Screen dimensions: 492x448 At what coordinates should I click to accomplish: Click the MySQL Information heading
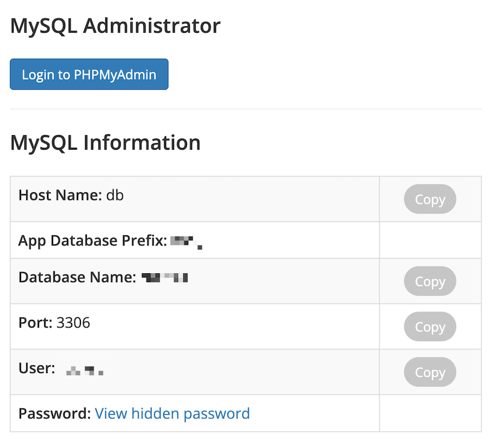pos(105,142)
